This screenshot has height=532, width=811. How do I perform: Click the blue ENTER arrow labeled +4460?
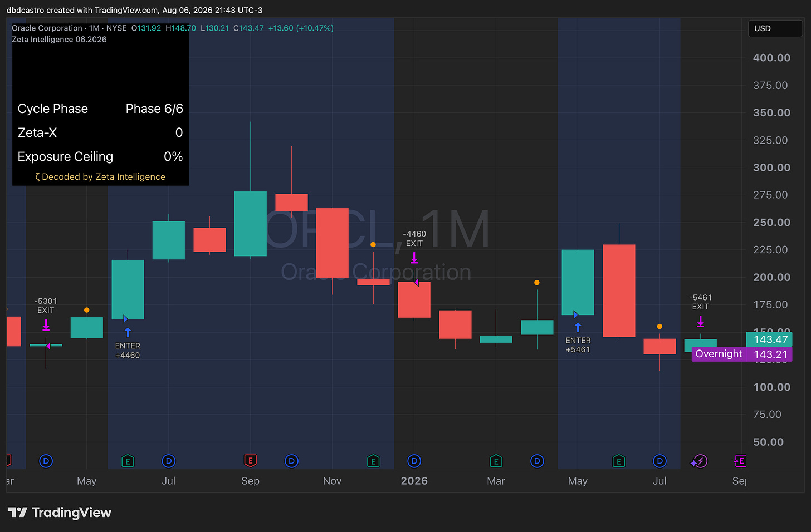[128, 332]
